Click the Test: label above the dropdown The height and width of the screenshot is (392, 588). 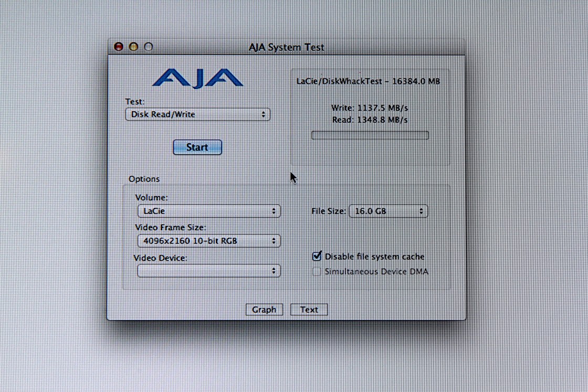coord(134,102)
